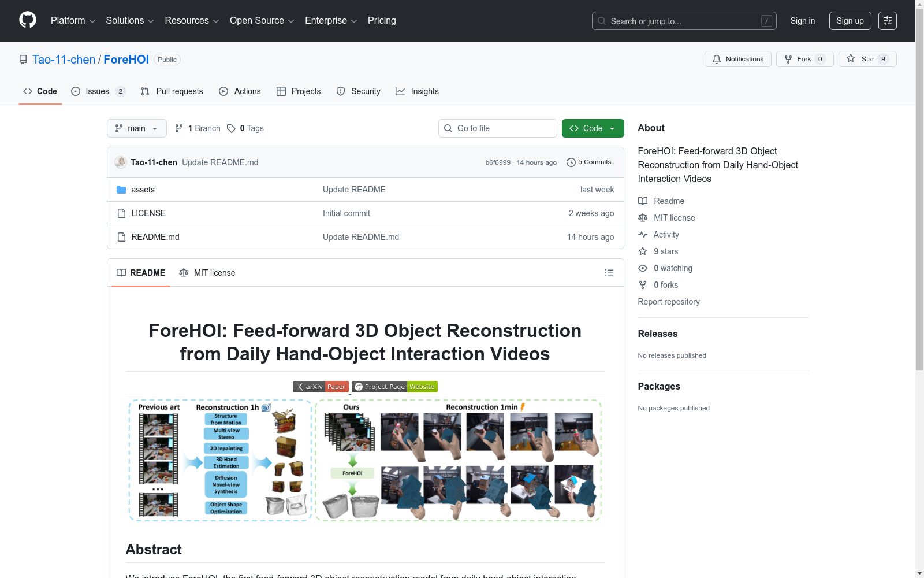The image size is (924, 578).
Task: Open the LICENSE file
Action: [x=148, y=213]
